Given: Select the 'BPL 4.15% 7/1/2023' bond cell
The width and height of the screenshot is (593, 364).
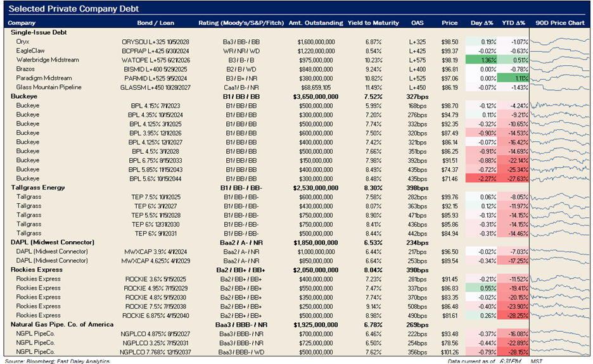Looking at the screenshot, I should click(x=155, y=106).
